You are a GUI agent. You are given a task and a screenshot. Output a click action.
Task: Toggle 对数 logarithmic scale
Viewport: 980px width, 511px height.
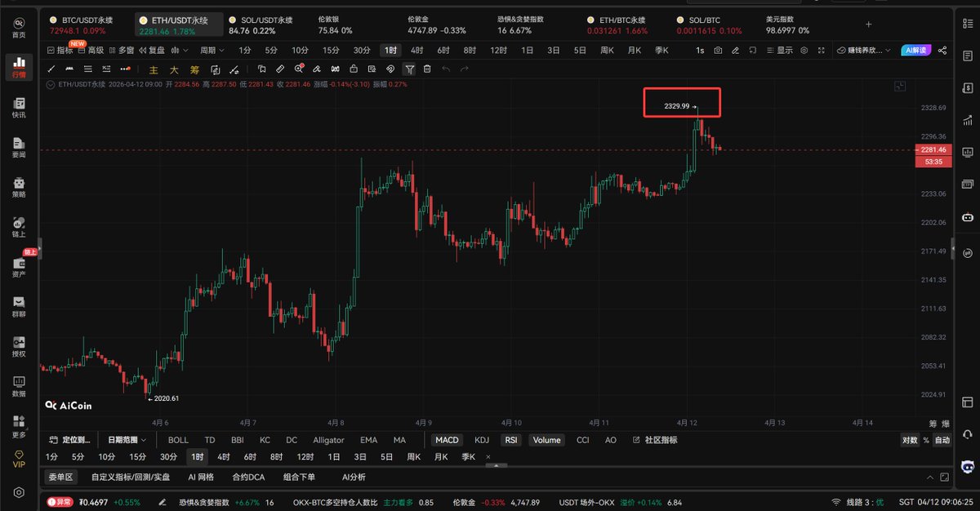909,440
